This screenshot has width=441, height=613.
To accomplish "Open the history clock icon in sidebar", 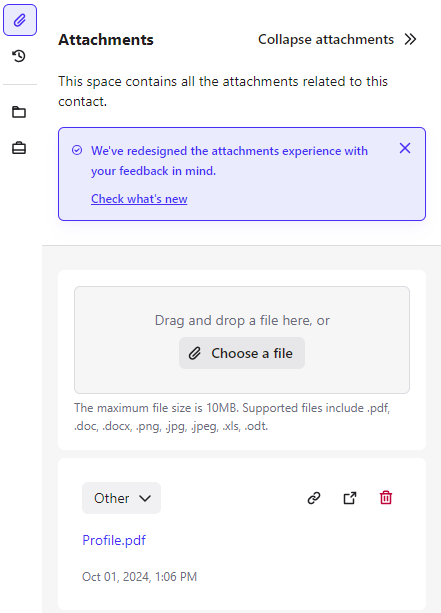I will pyautogui.click(x=19, y=56).
